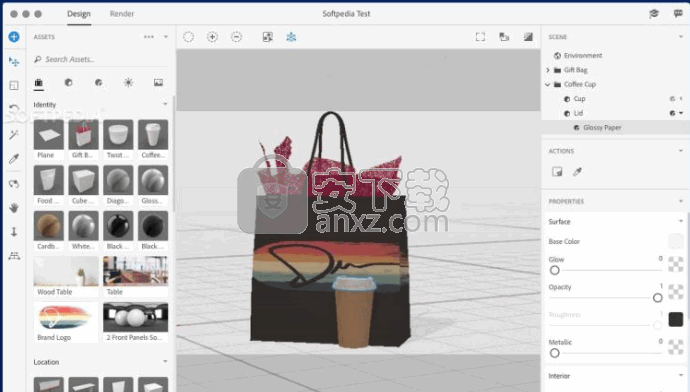The image size is (690, 392).
Task: Click the blue add asset plus button
Action: pyautogui.click(x=14, y=37)
